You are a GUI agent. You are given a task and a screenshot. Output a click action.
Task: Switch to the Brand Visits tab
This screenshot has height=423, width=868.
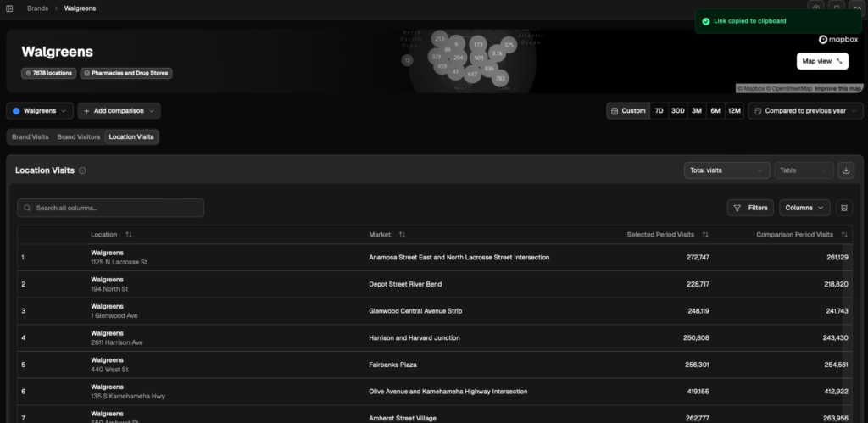pos(31,136)
